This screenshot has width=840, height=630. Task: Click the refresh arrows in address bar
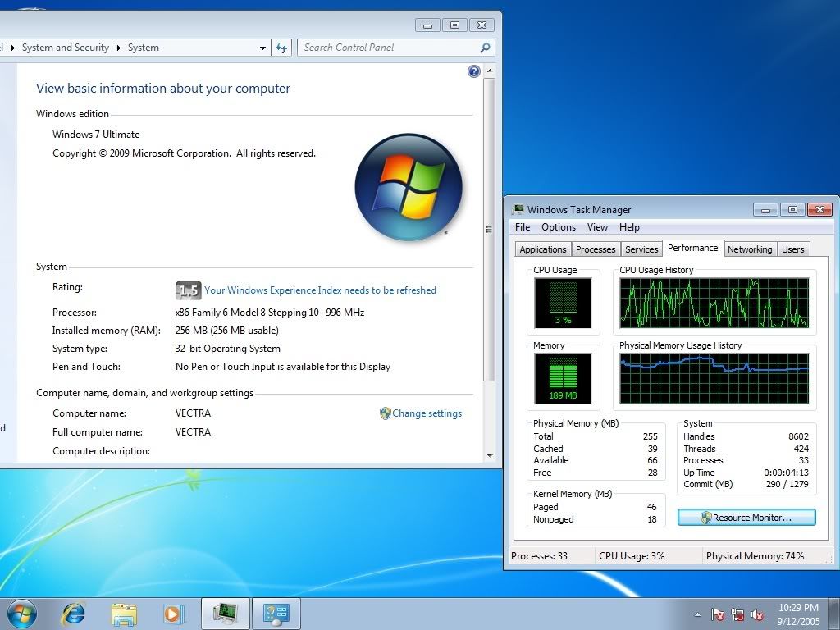click(x=281, y=48)
